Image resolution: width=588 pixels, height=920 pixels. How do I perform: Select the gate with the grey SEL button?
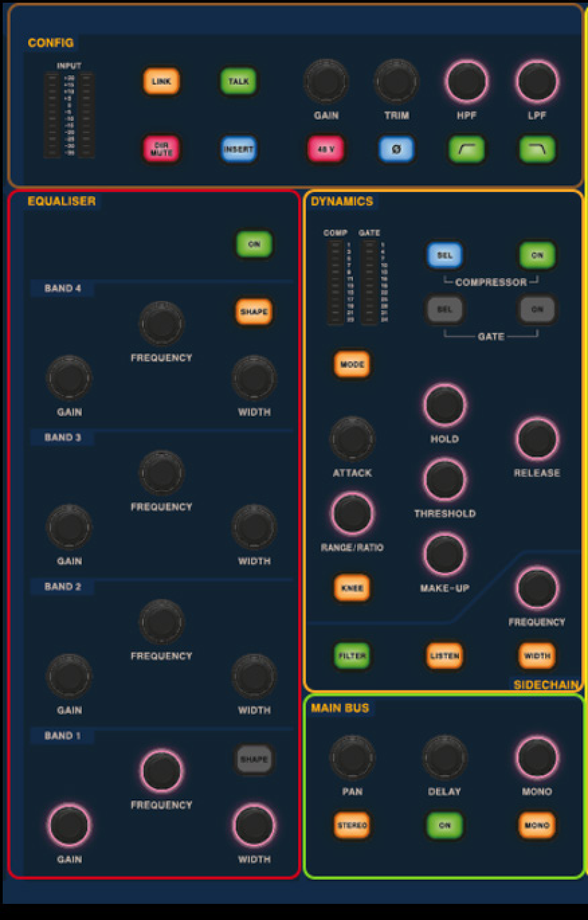(444, 310)
